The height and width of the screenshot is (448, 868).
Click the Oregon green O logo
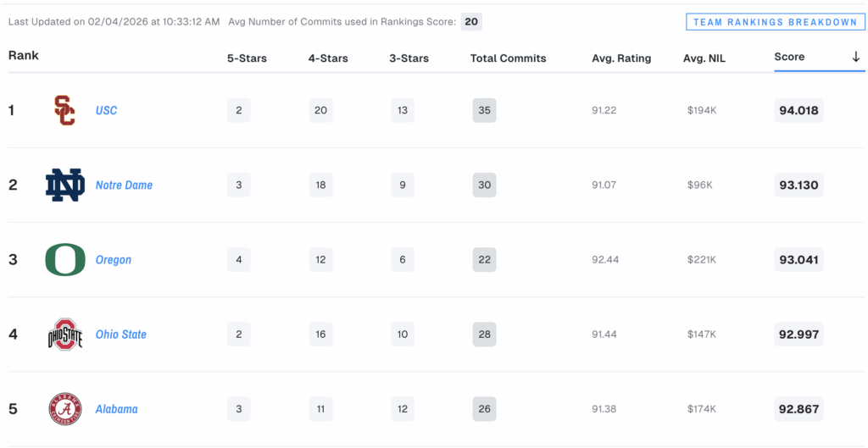click(65, 260)
